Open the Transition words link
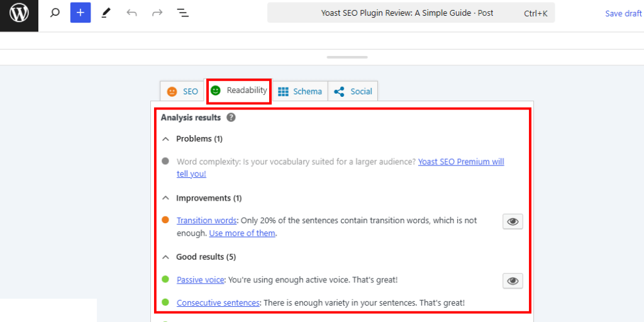 click(206, 221)
